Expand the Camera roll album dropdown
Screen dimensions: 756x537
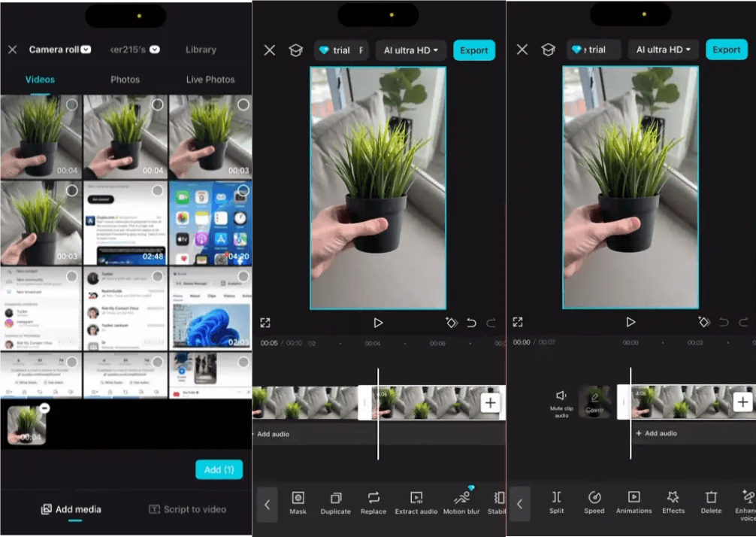[x=86, y=49]
